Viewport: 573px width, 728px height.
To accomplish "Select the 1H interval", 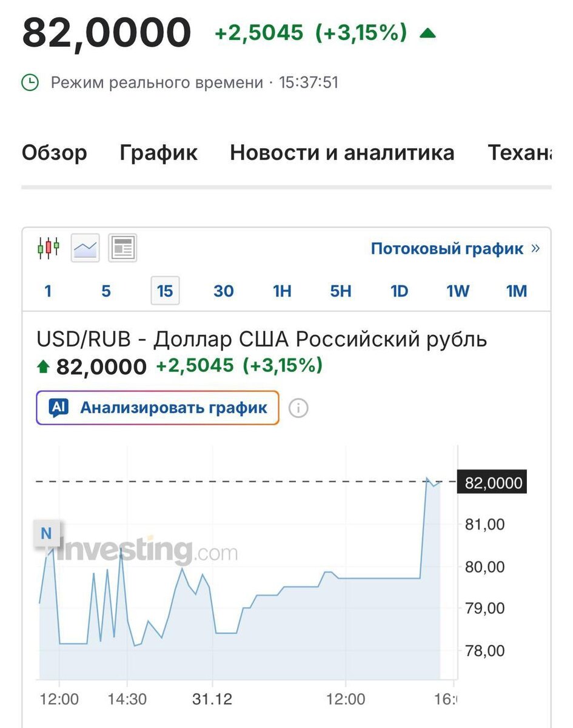I will tap(282, 291).
